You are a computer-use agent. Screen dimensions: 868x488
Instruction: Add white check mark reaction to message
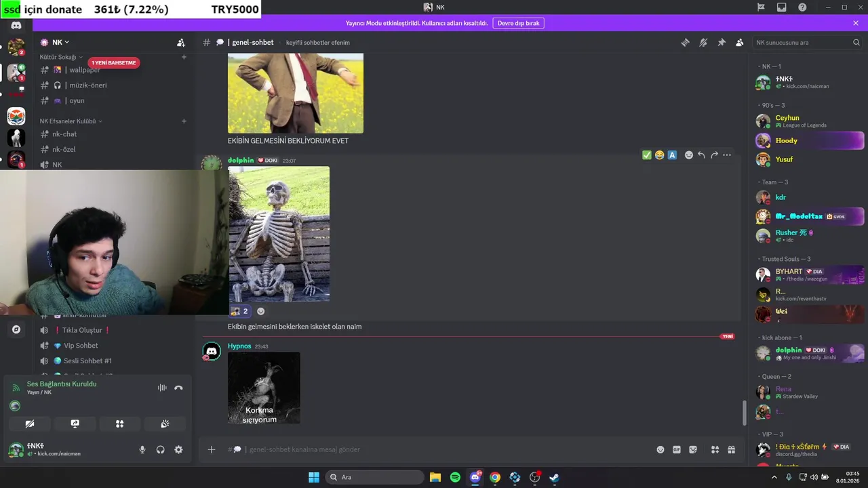(647, 155)
